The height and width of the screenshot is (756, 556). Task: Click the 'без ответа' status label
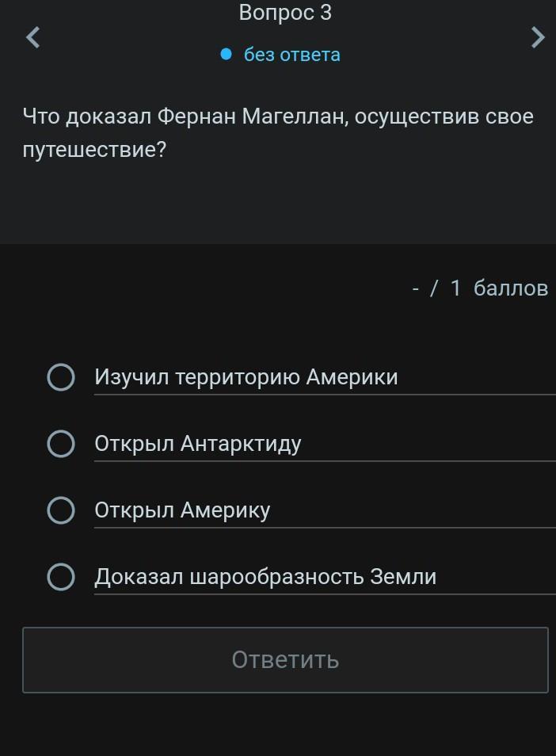[x=291, y=55]
